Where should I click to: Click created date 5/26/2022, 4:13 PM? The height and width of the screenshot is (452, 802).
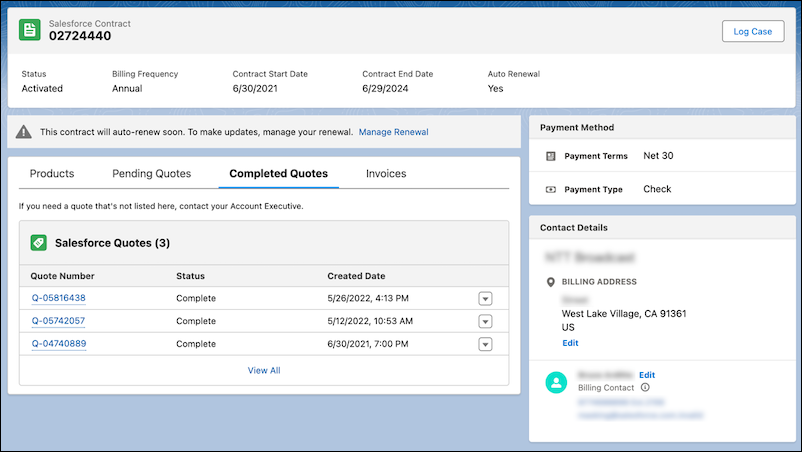[368, 298]
